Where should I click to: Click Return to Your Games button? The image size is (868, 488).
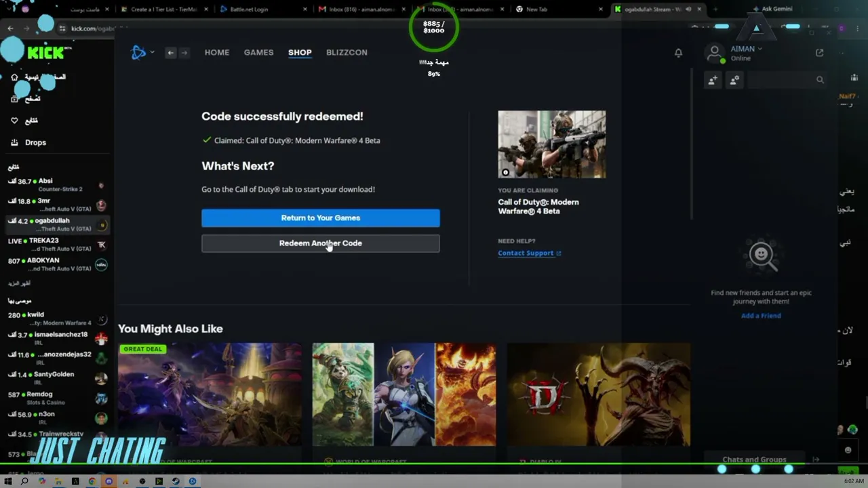[321, 218]
